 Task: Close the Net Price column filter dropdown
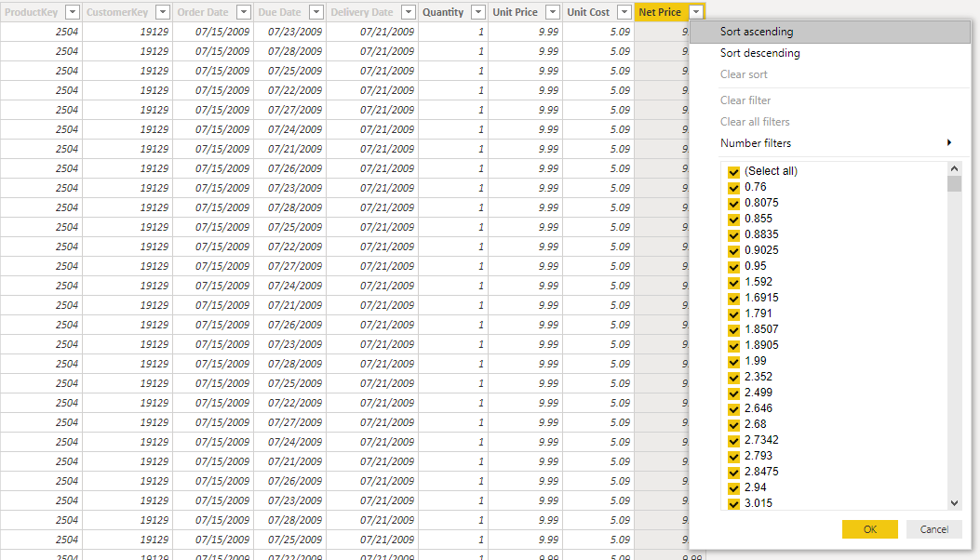(696, 12)
